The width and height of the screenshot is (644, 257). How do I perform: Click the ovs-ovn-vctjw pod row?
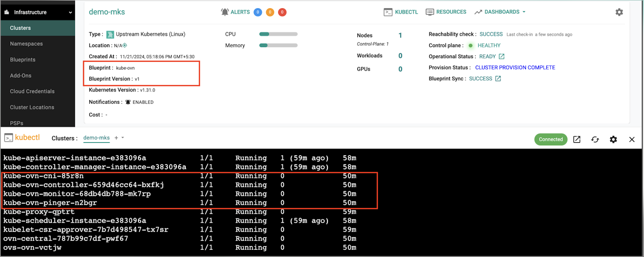pos(179,248)
